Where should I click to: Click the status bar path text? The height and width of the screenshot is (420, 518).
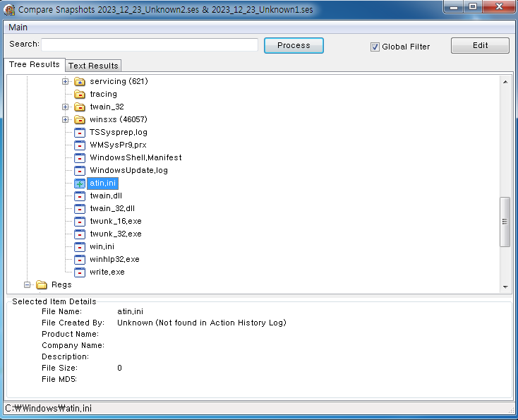click(x=49, y=409)
